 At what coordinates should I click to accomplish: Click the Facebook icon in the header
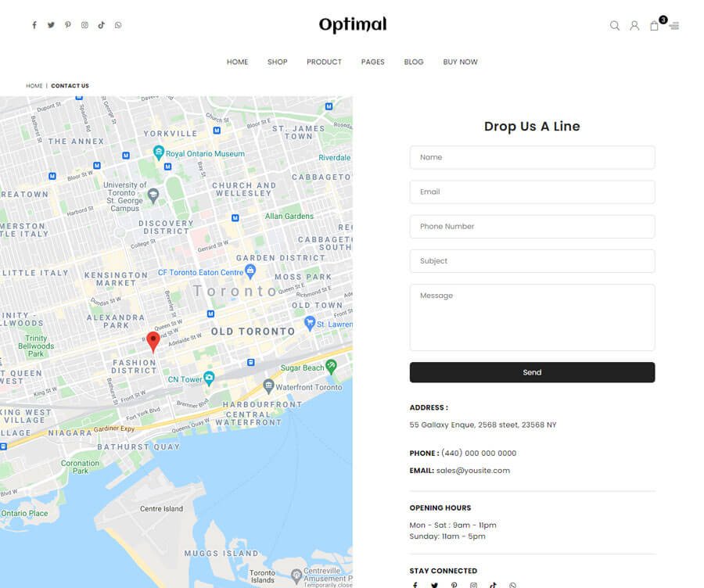[x=34, y=25]
